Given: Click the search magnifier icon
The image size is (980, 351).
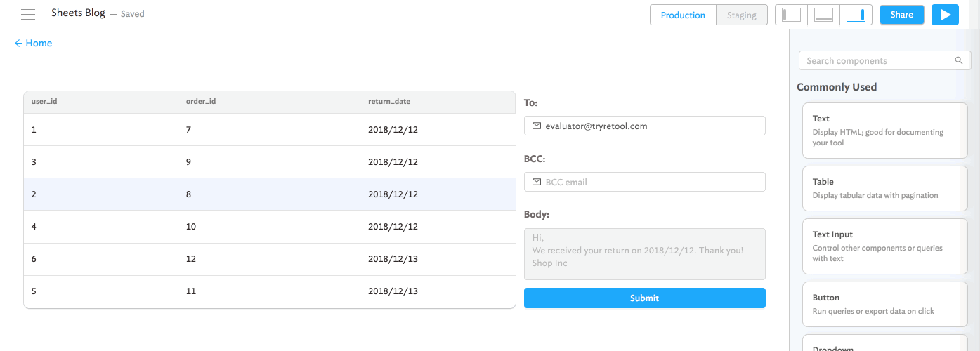Looking at the screenshot, I should coord(958,60).
